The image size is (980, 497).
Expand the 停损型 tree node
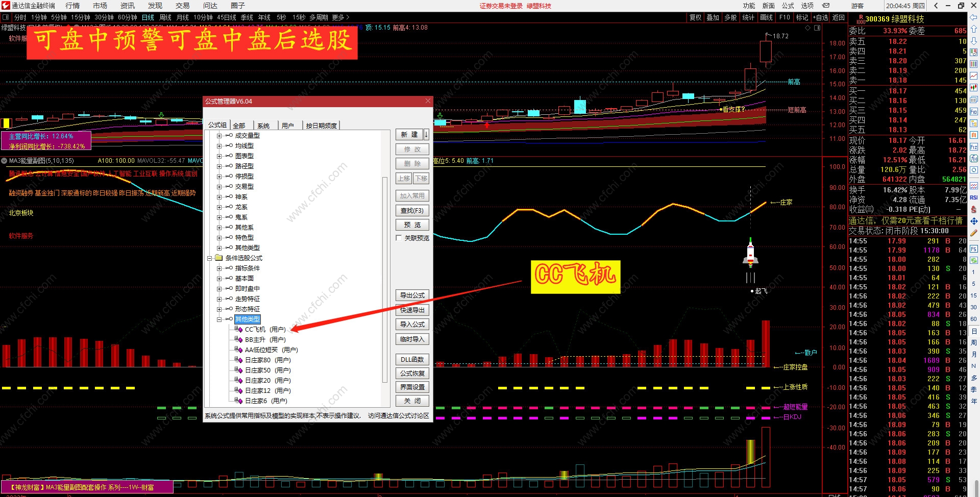tap(219, 177)
